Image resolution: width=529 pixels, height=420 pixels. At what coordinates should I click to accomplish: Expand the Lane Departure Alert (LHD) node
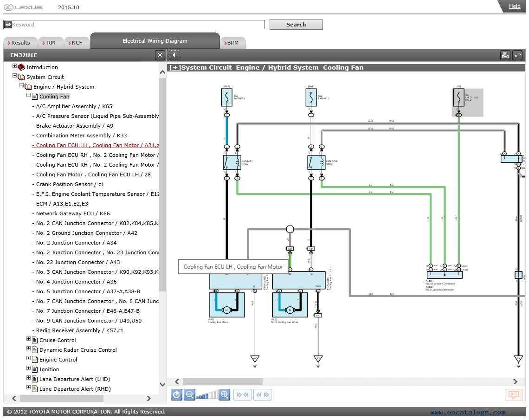29,378
